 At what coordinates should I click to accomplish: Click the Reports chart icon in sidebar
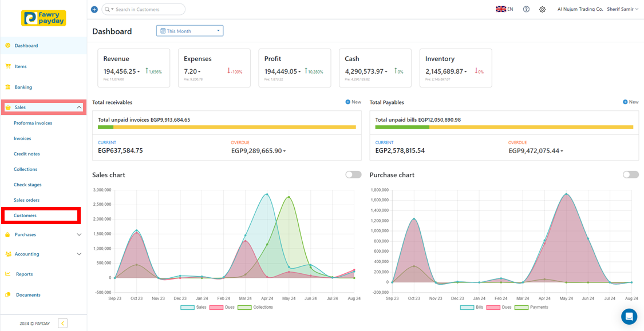[8, 274]
